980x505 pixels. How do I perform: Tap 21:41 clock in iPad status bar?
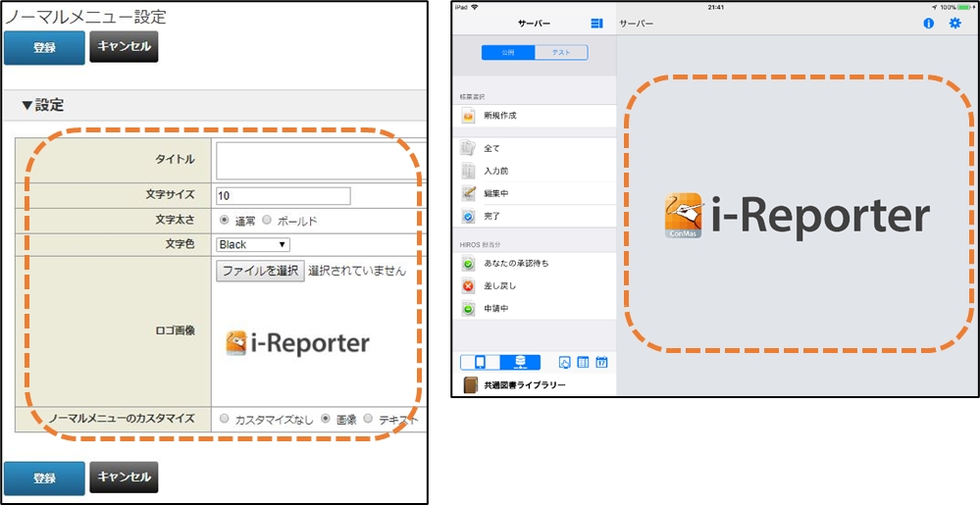(716, 7)
